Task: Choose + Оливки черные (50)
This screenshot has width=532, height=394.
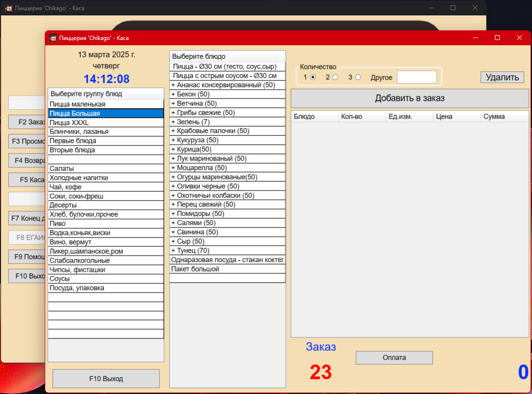Action: click(x=227, y=186)
